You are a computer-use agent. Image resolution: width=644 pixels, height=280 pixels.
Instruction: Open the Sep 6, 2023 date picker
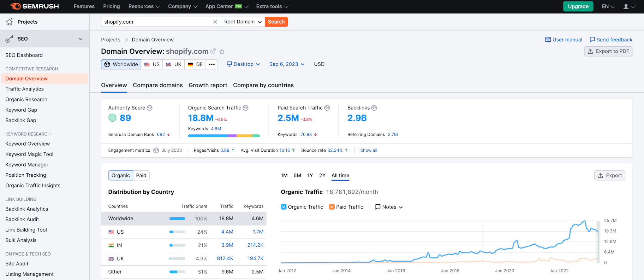[x=287, y=64]
